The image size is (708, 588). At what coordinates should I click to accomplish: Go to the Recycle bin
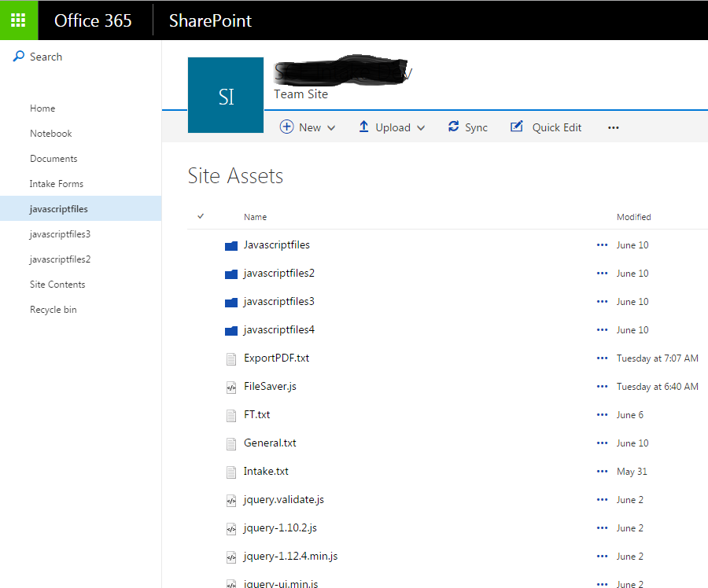click(53, 309)
